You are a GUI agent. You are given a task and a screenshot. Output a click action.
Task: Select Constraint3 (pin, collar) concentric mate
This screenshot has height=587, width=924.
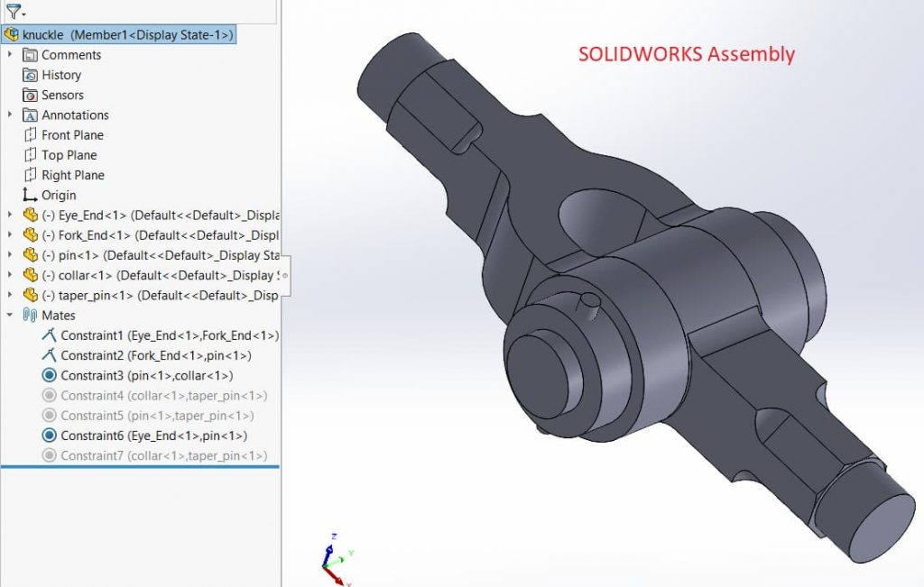(146, 375)
